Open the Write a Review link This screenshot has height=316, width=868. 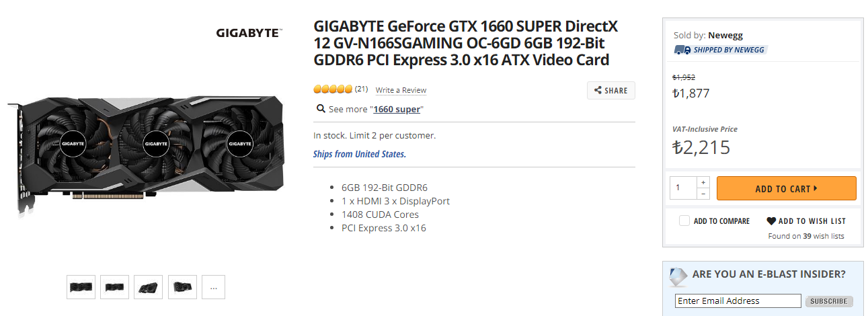[x=401, y=90]
